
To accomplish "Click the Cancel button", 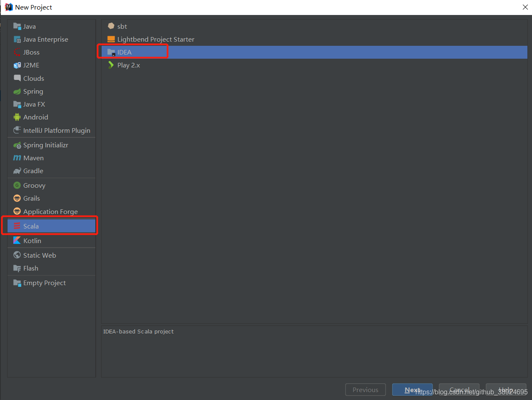I will 459,390.
